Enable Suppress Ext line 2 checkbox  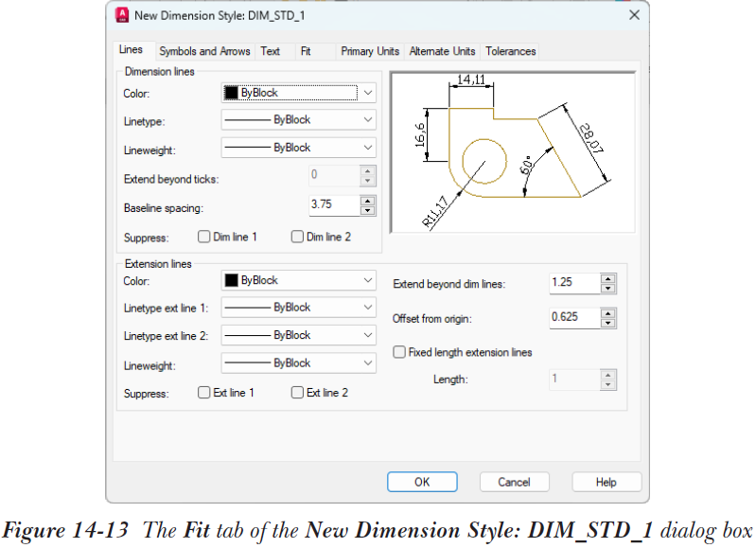(297, 392)
